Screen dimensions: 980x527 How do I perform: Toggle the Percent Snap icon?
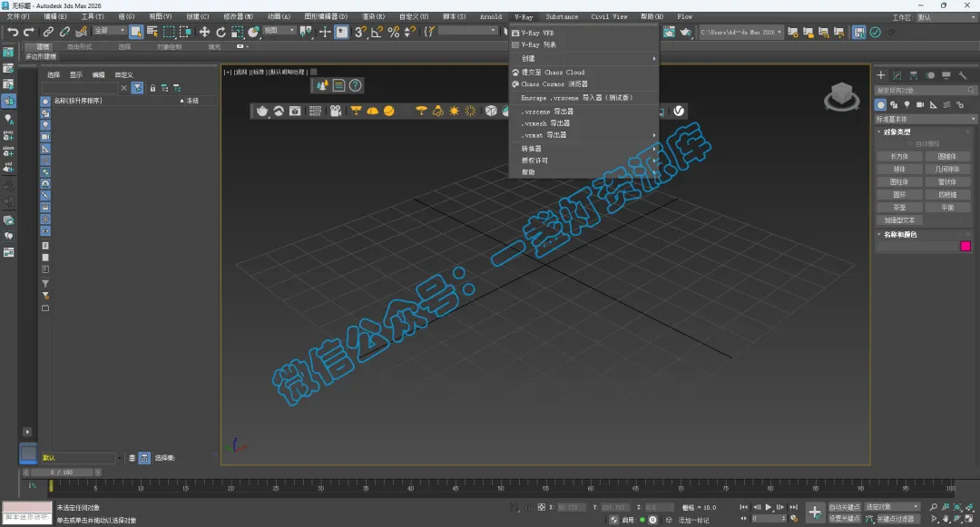point(394,32)
